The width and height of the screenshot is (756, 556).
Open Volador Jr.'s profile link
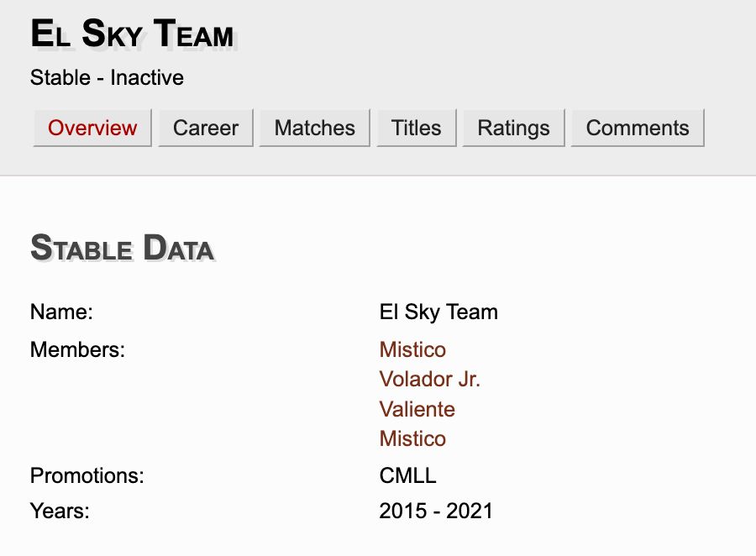coord(429,380)
